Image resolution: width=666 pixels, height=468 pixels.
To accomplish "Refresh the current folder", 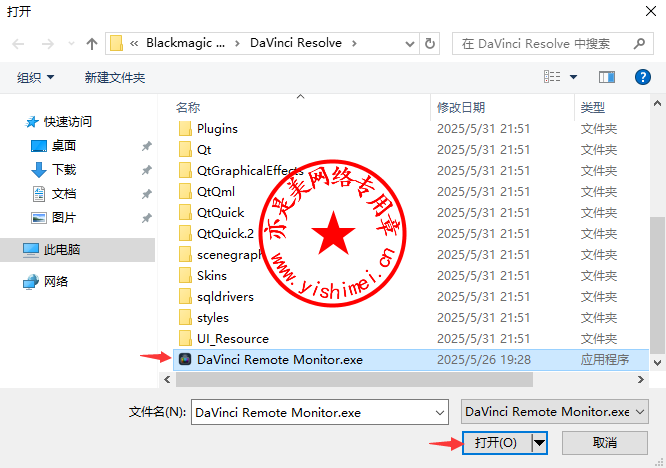I will pos(430,43).
